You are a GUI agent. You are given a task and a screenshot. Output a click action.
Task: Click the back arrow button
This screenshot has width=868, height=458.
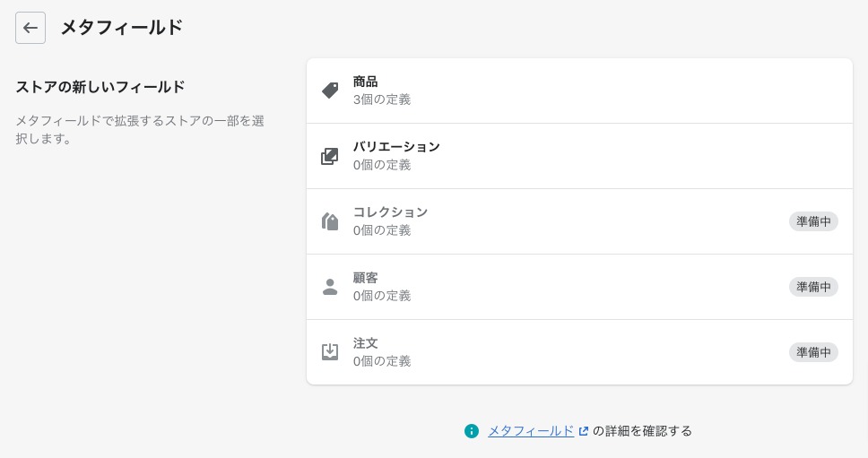(30, 28)
